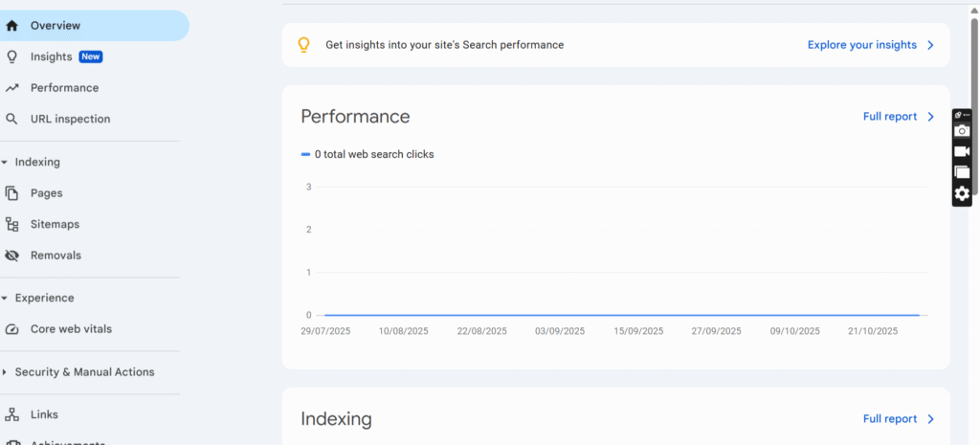
Task: Click the Sitemaps icon in sidebar
Action: [x=11, y=225]
